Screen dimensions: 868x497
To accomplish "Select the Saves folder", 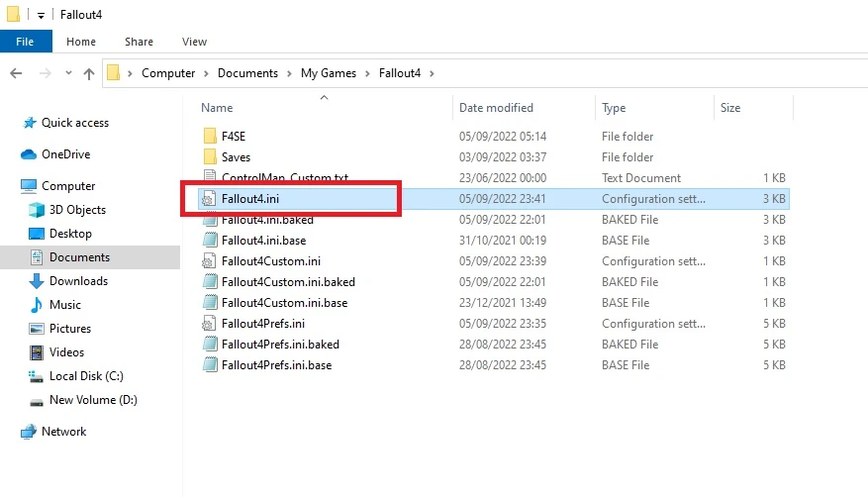I will tap(236, 157).
